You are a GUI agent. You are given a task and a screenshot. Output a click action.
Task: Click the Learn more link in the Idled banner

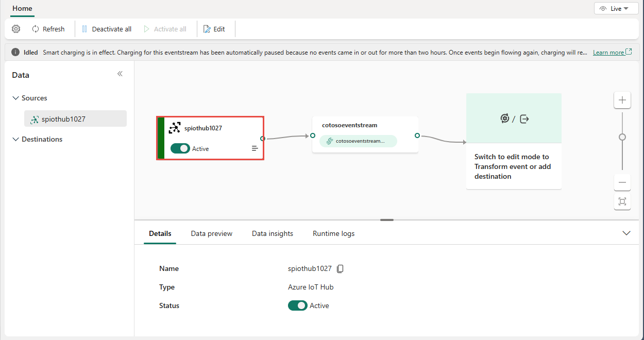point(608,52)
